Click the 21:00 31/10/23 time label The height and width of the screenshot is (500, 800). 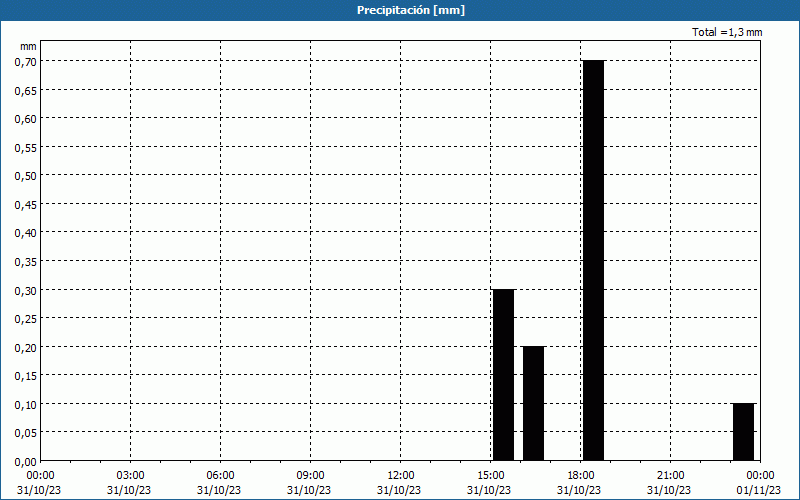(x=669, y=483)
